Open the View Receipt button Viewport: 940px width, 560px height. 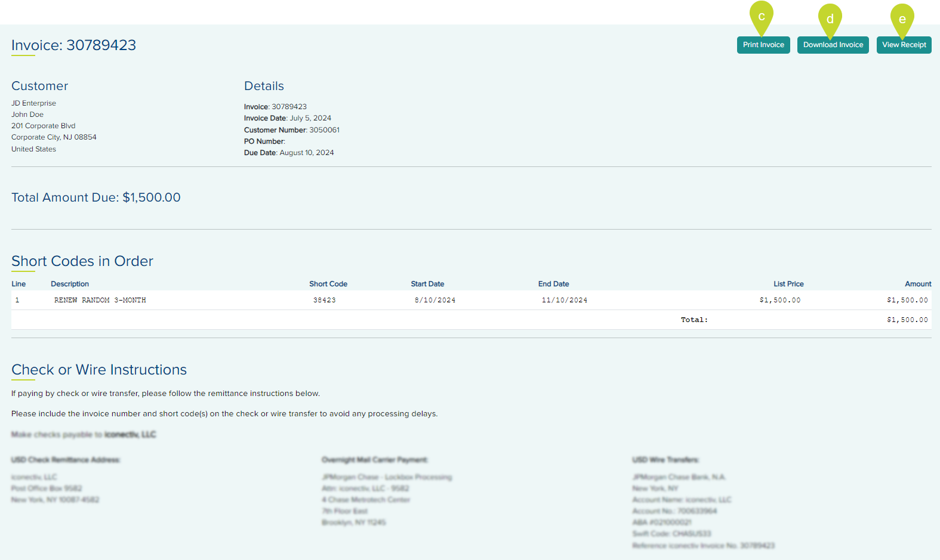pyautogui.click(x=904, y=45)
